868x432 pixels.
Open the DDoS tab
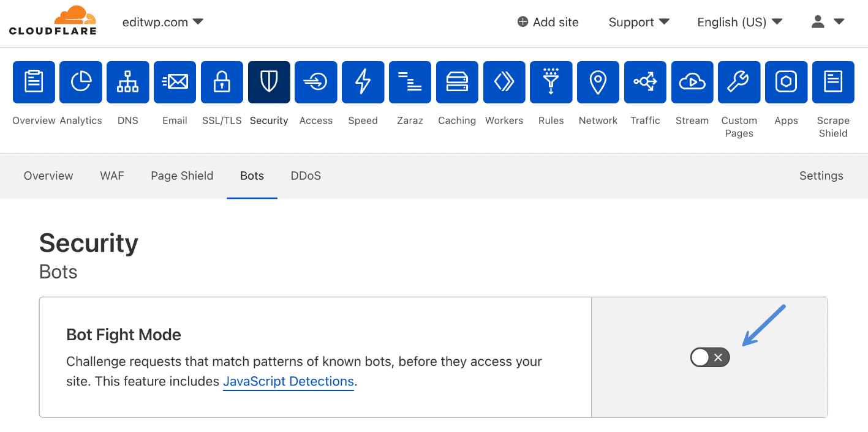[305, 176]
